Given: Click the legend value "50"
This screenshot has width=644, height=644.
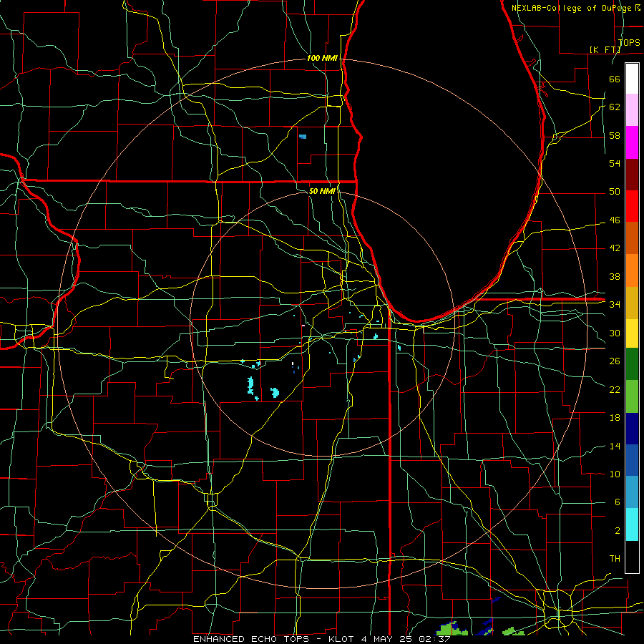Looking at the screenshot, I should tap(615, 192).
